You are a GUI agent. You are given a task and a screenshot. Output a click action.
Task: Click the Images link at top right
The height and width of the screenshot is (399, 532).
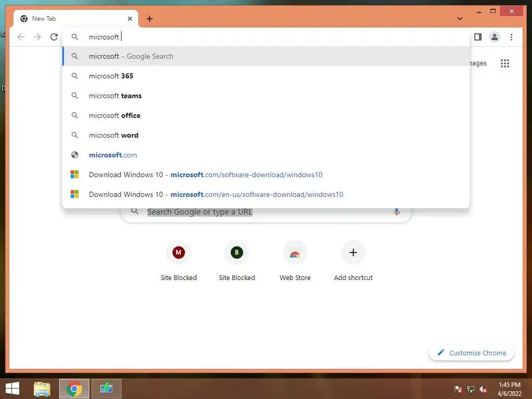pos(478,63)
